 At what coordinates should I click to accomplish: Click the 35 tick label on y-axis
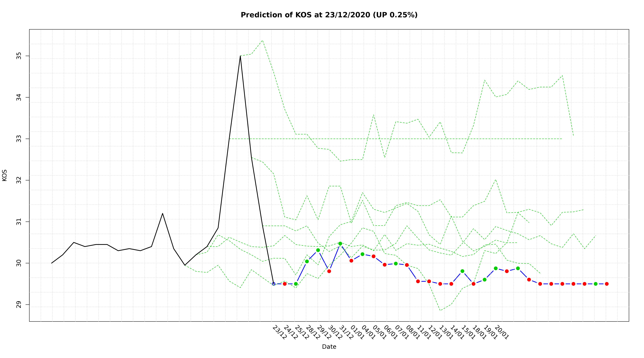click(x=19, y=56)
